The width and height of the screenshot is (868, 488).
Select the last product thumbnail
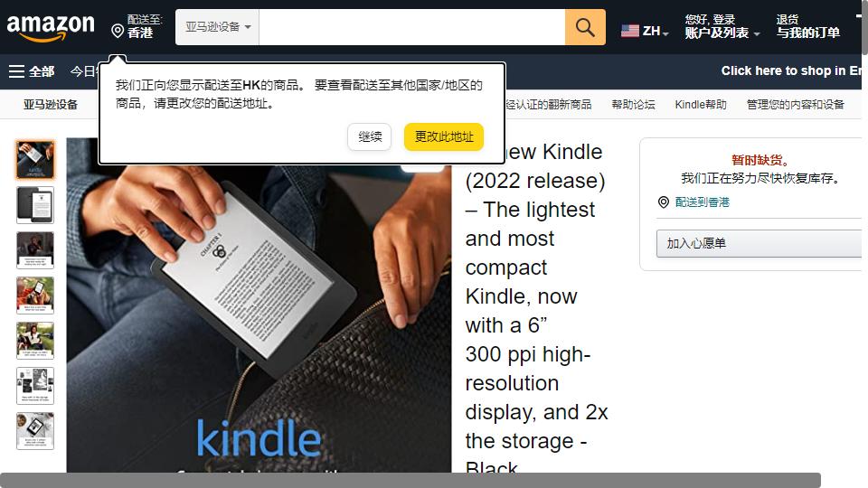coord(35,431)
